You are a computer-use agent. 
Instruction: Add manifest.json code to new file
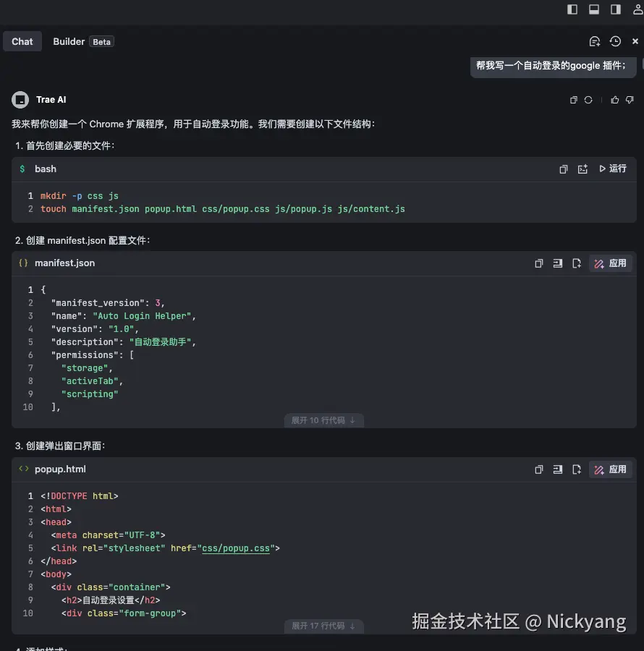[576, 263]
